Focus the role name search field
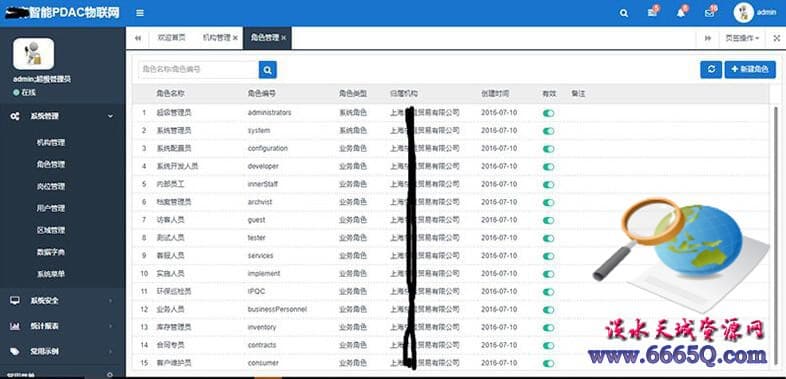The image size is (786, 379). [199, 70]
